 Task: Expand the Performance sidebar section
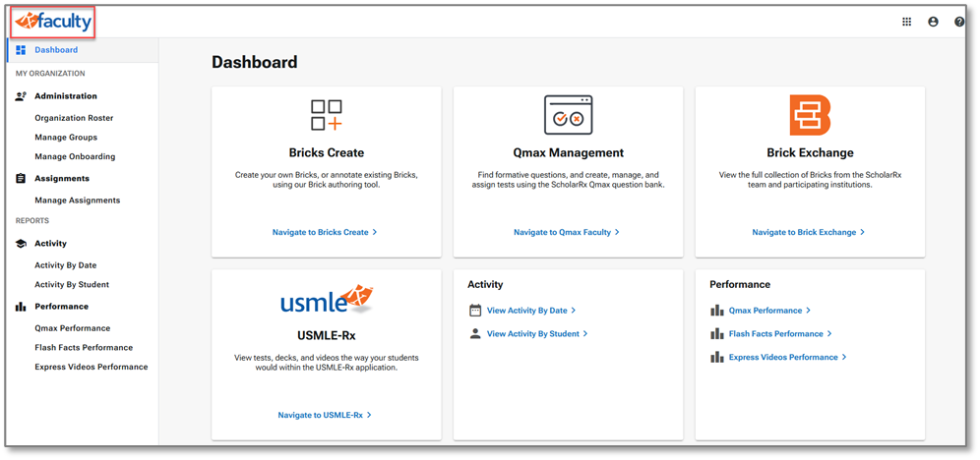(x=61, y=307)
